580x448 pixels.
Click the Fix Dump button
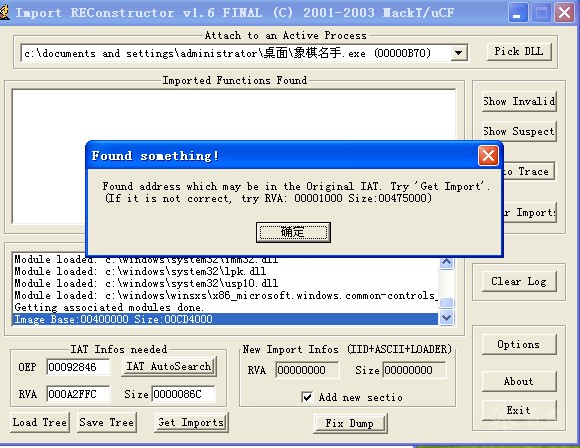pos(350,423)
